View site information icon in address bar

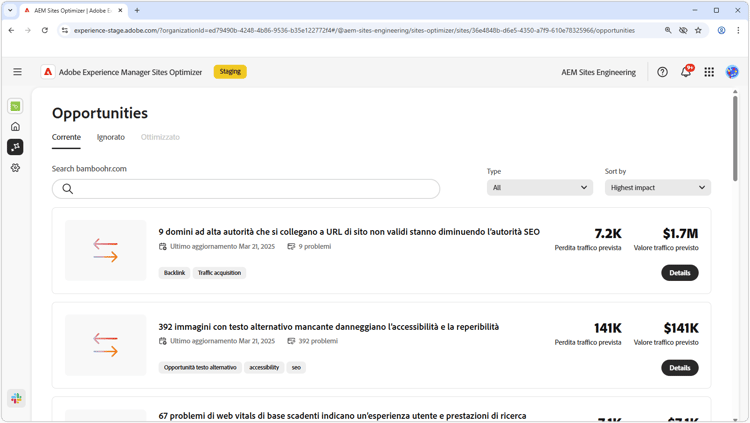[65, 30]
